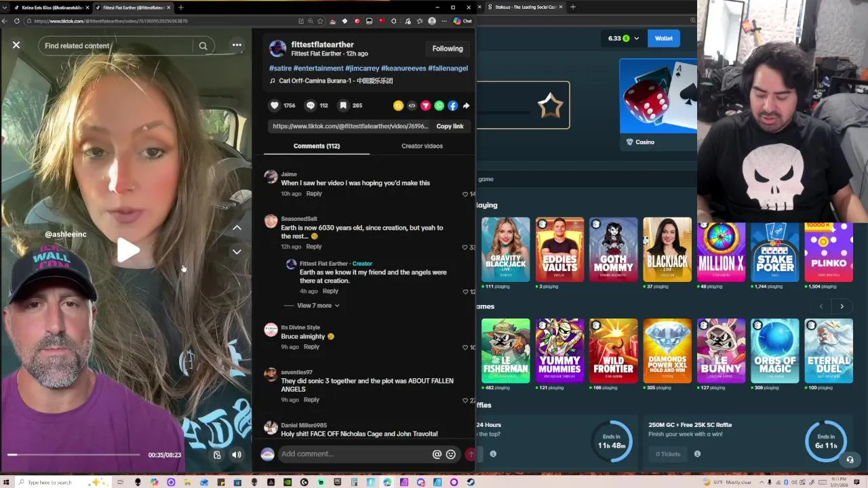This screenshot has height=488, width=868.
Task: Open the Stake live support headset icon
Action: point(850,460)
